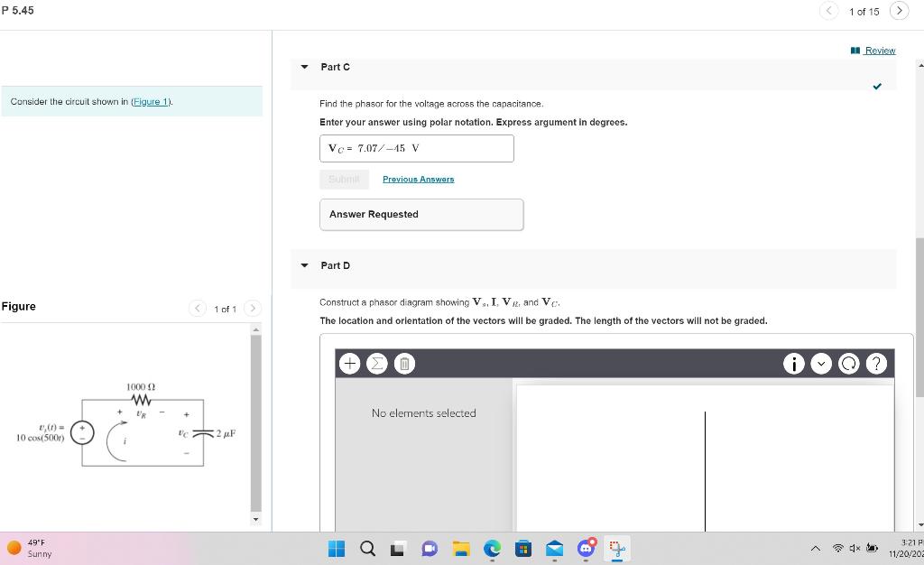Open help with the question mark icon
924x565 pixels.
pyautogui.click(x=876, y=364)
